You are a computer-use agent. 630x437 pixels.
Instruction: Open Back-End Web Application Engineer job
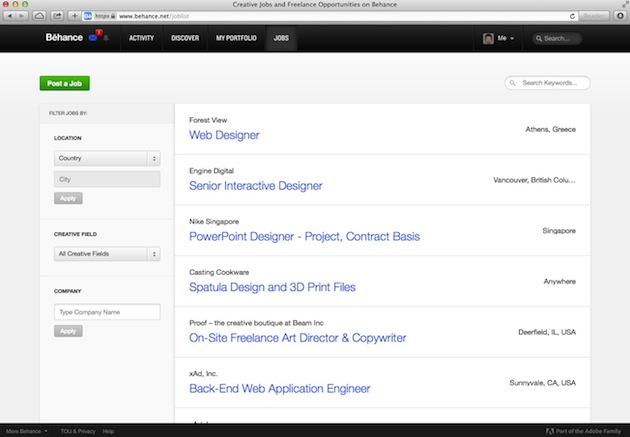click(280, 388)
